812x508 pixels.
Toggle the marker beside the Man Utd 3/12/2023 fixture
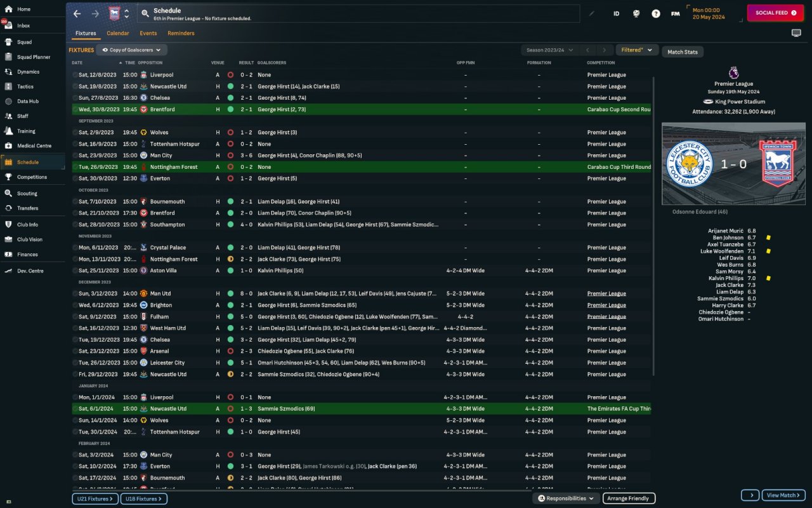coord(75,294)
